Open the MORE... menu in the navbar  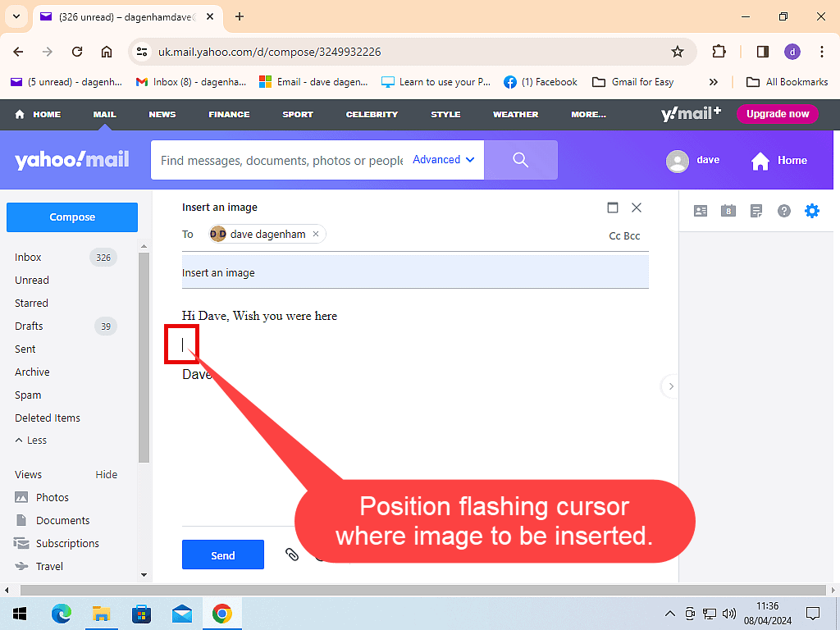588,114
